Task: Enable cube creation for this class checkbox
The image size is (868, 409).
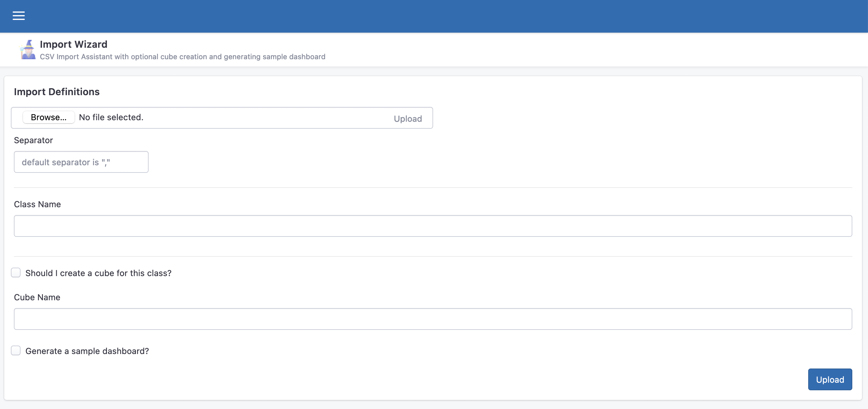Action: click(x=16, y=272)
